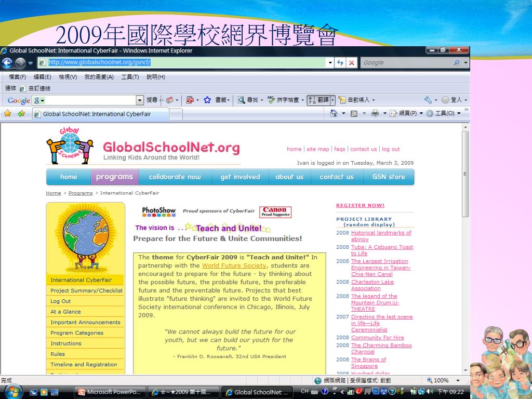Select 'GSN store' in site navigation bar
The image size is (532, 399).
tap(389, 177)
